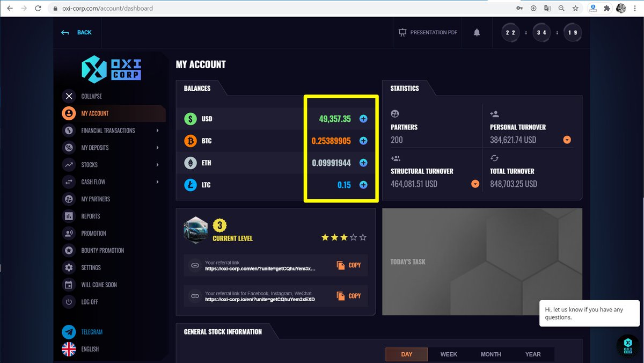Open Bounty Promotion star icon
The height and width of the screenshot is (363, 644).
coord(69,251)
